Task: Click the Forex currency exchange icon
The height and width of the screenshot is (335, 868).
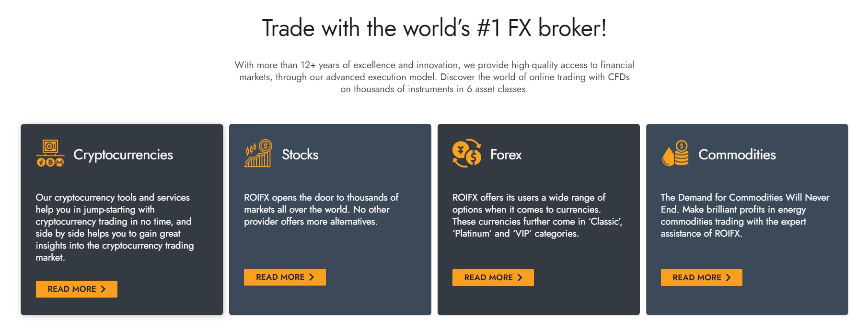Action: pos(466,153)
